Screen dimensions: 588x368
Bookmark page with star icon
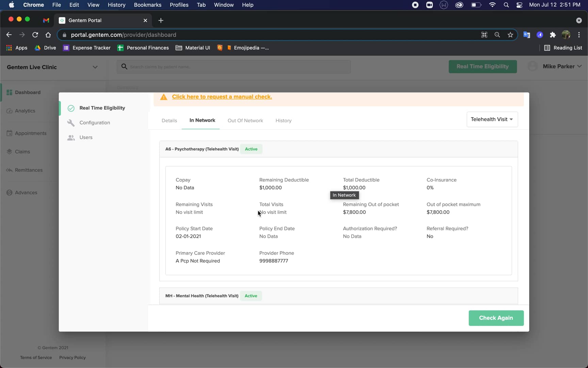[x=510, y=35]
